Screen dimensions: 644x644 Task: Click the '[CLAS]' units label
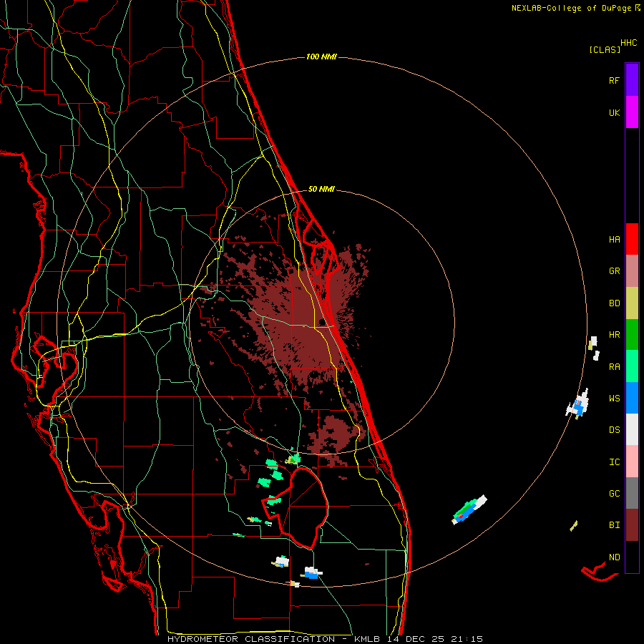tap(605, 49)
